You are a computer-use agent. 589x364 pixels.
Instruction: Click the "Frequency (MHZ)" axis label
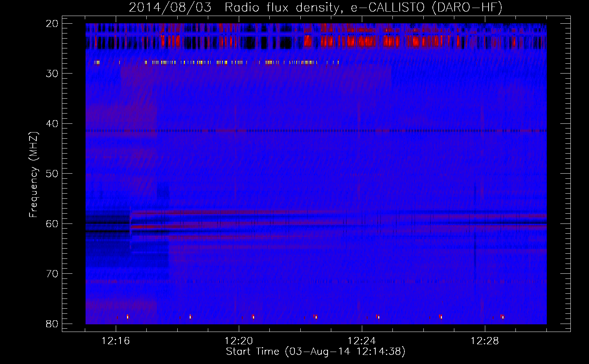33,174
